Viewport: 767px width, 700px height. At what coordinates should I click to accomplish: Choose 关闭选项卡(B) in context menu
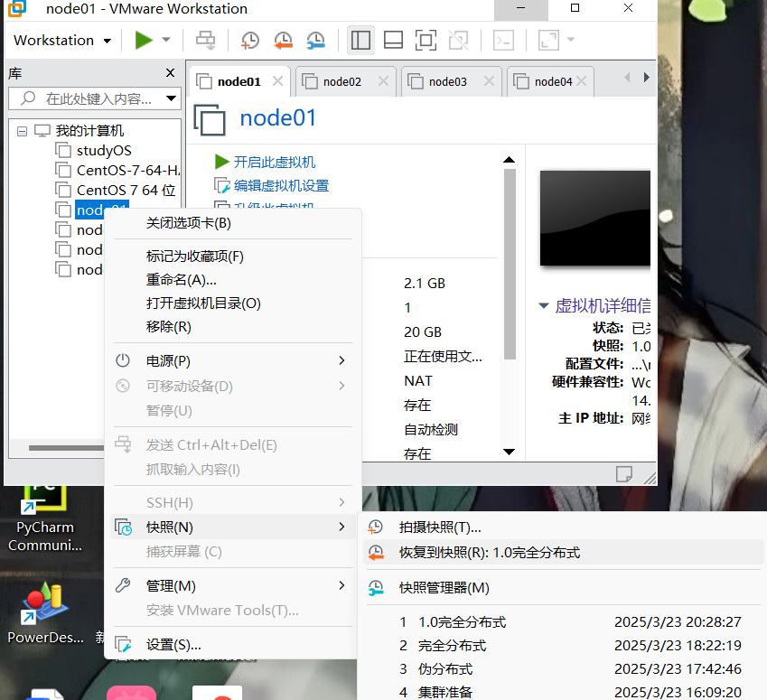[233, 223]
